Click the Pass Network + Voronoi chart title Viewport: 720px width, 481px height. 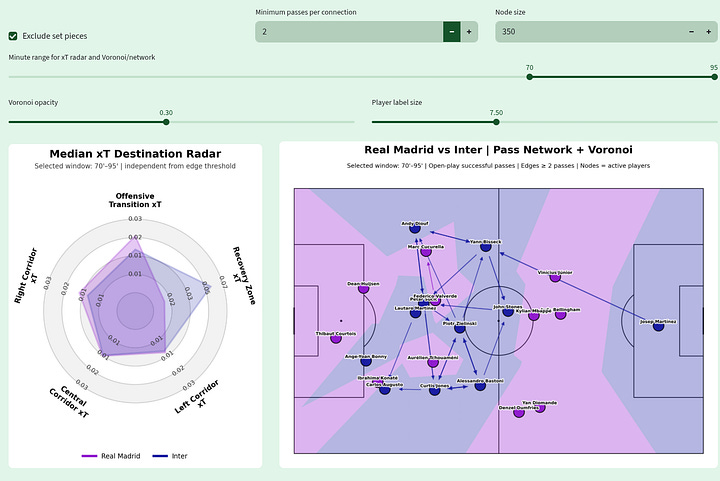[498, 150]
